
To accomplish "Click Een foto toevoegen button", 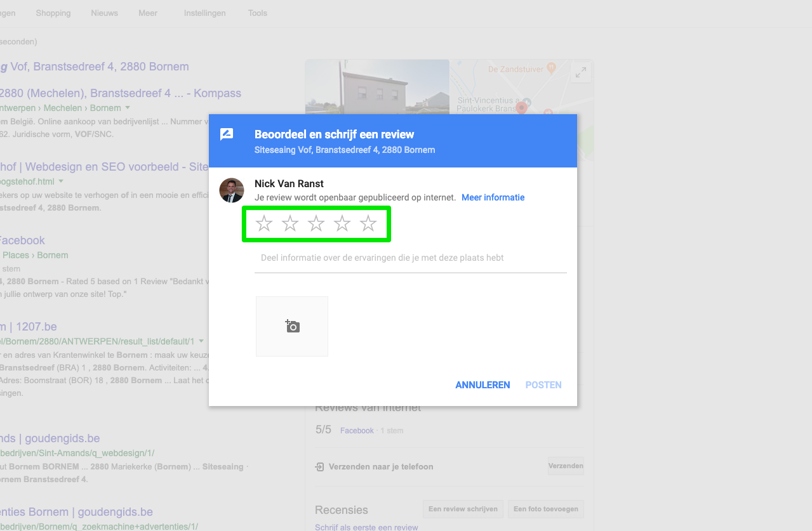I will 546,509.
